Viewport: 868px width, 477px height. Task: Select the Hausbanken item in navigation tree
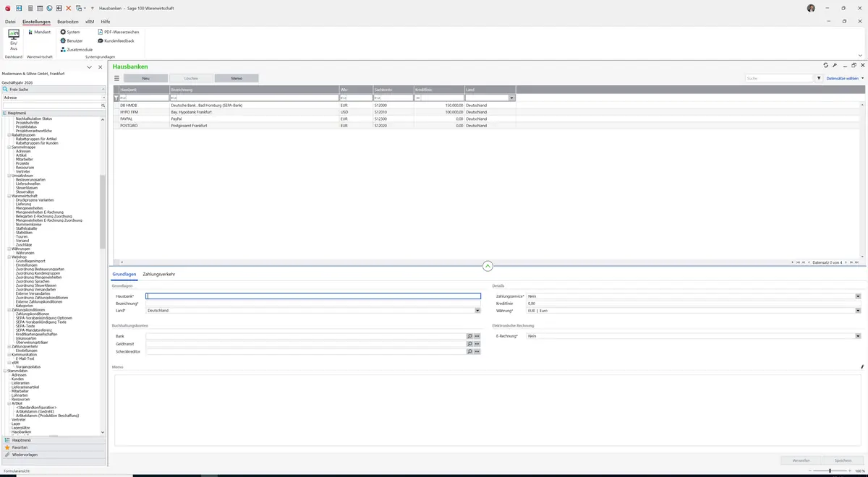click(22, 431)
